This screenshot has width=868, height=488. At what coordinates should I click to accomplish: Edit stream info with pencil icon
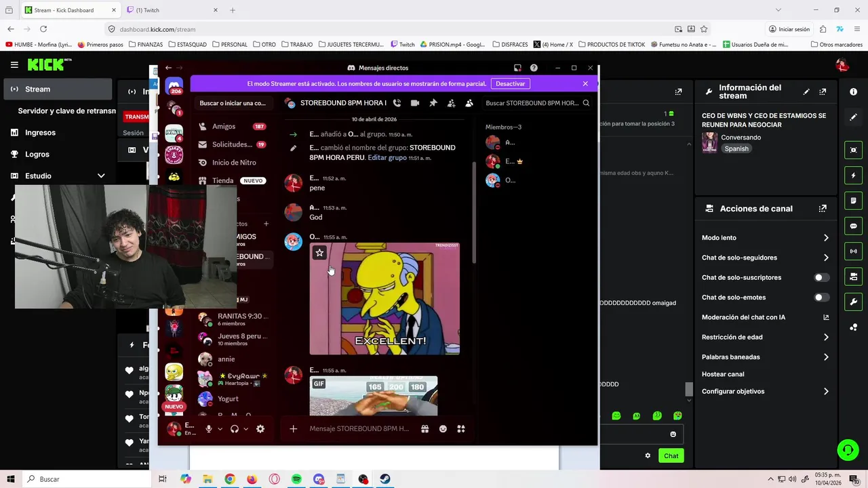[806, 91]
